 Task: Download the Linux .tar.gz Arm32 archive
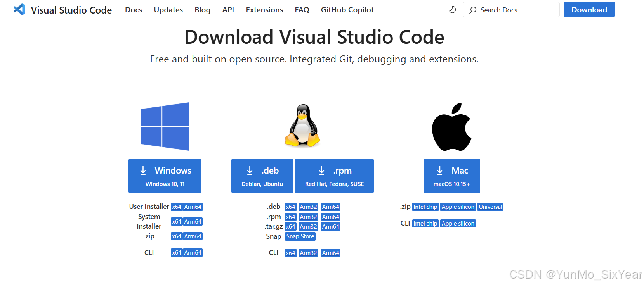(309, 227)
